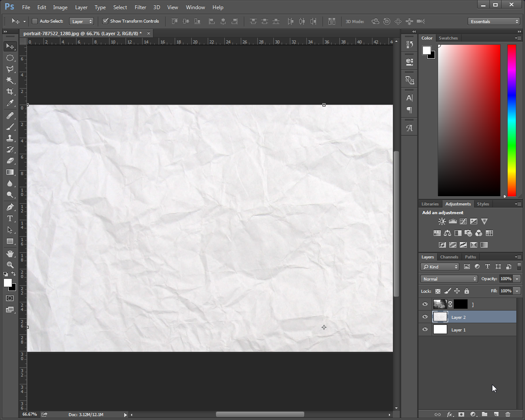This screenshot has width=525, height=420.
Task: Create a new layer icon
Action: coord(496,414)
